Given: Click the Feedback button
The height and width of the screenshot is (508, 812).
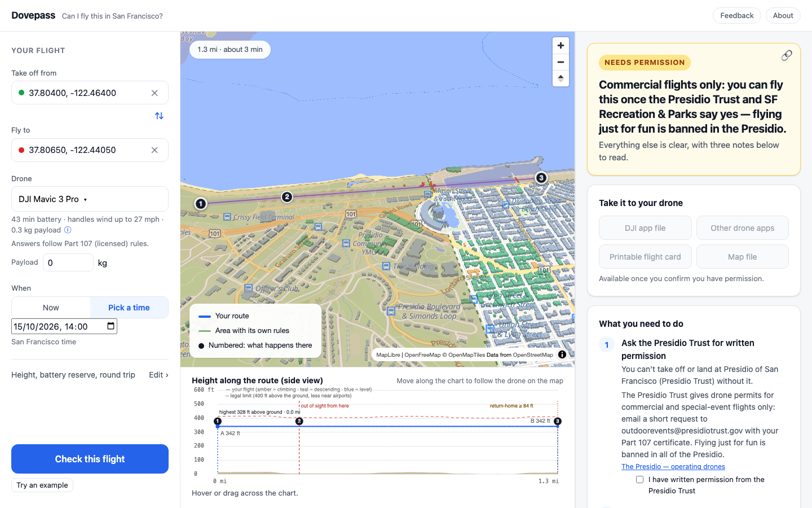Looking at the screenshot, I should point(736,16).
